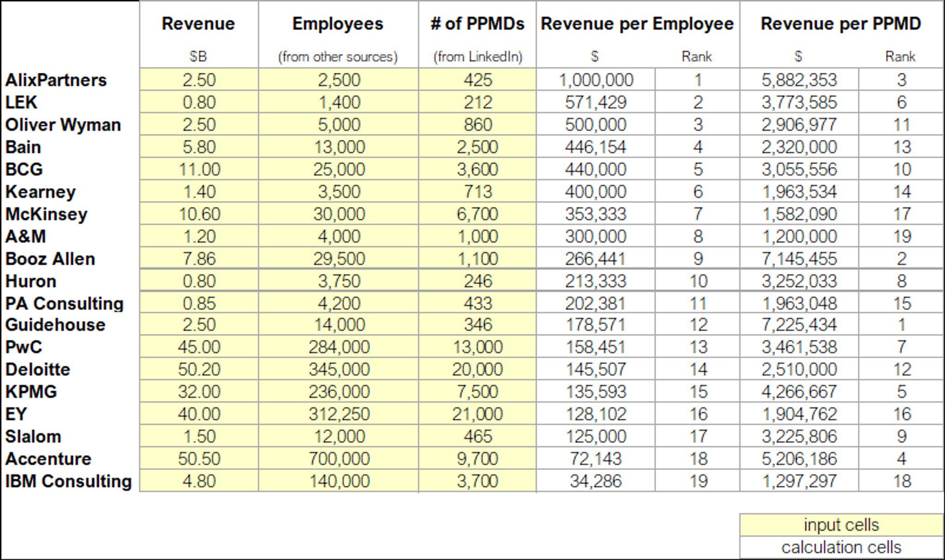945x560 pixels.
Task: Select the Oliver Wyman row label
Action: (63, 125)
